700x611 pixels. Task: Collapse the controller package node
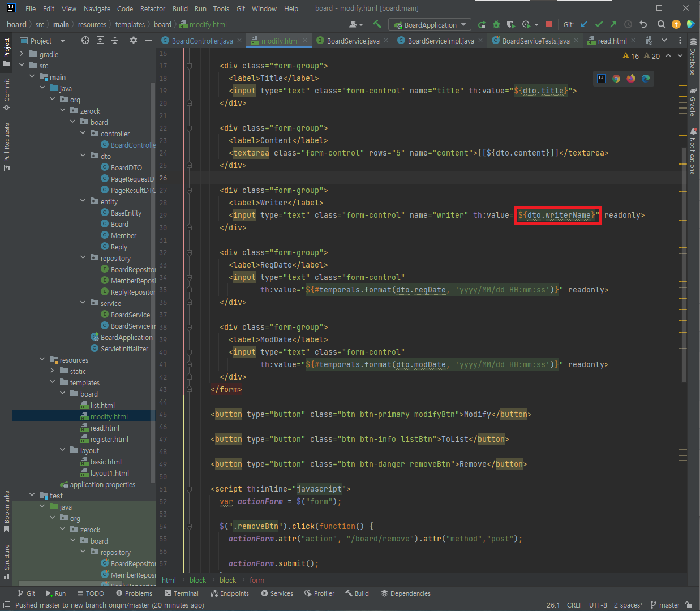point(83,133)
